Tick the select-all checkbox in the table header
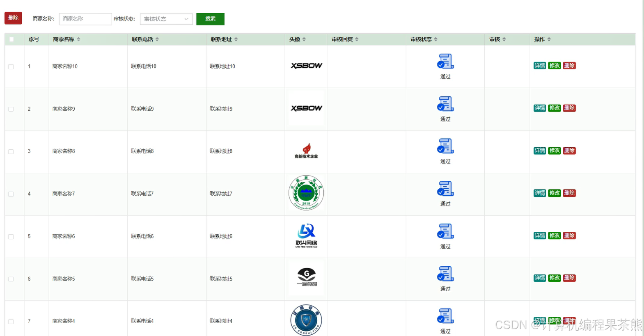The height and width of the screenshot is (336, 644). (11, 39)
